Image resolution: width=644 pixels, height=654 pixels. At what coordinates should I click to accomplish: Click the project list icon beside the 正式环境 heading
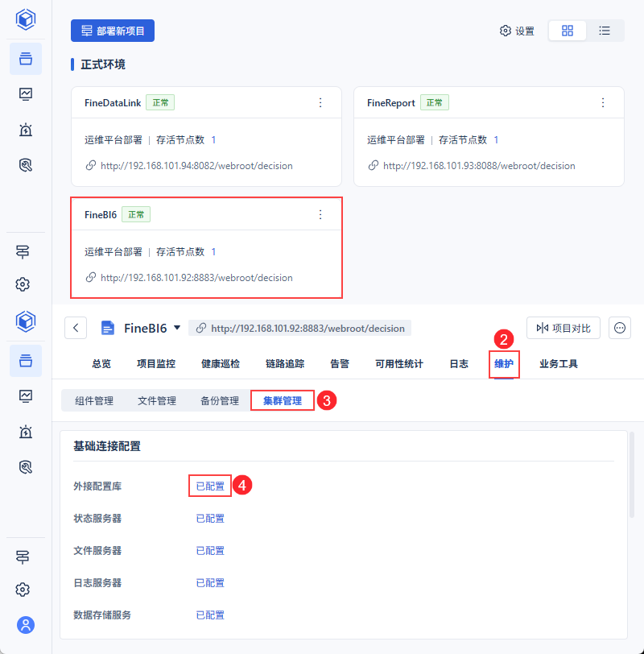click(x=26, y=59)
